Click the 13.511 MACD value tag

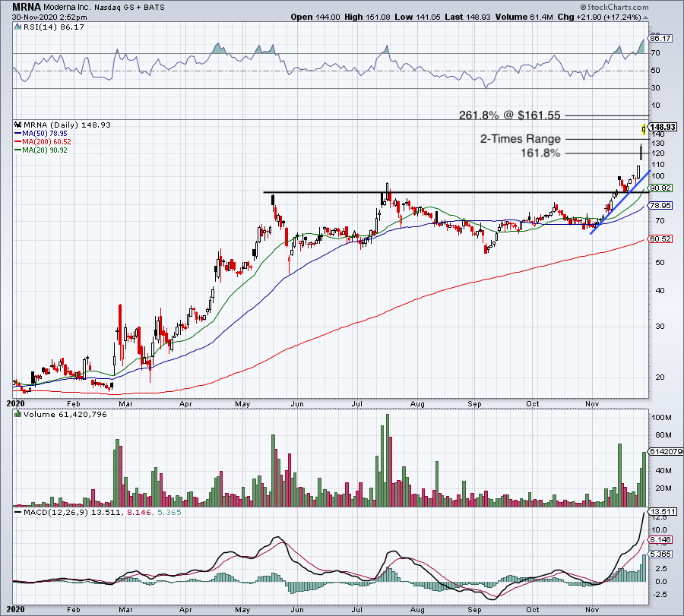tap(663, 511)
